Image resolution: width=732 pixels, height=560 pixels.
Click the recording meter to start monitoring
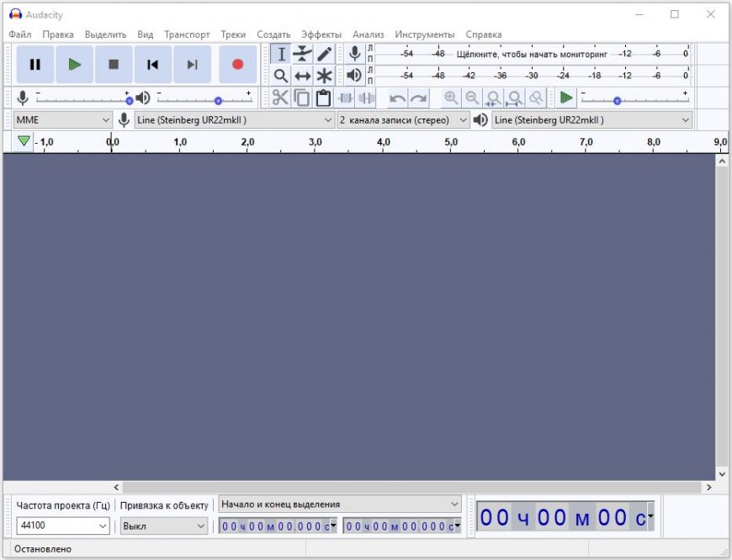pos(532,54)
